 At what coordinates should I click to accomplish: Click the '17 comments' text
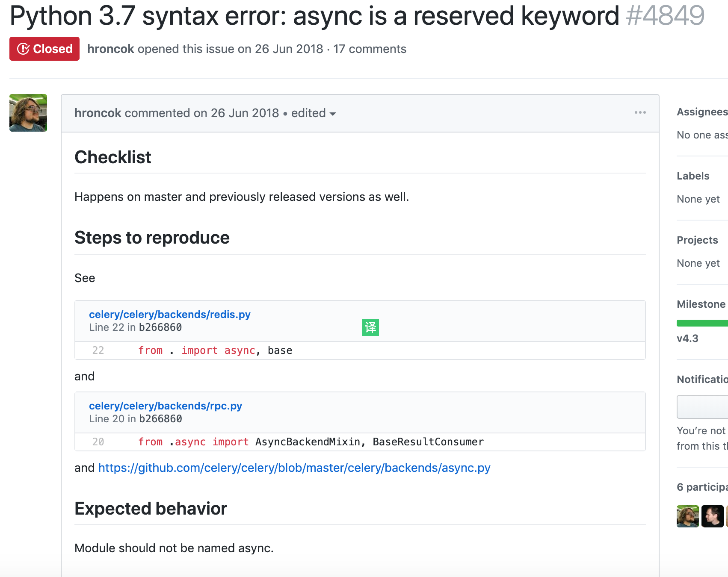tap(370, 49)
